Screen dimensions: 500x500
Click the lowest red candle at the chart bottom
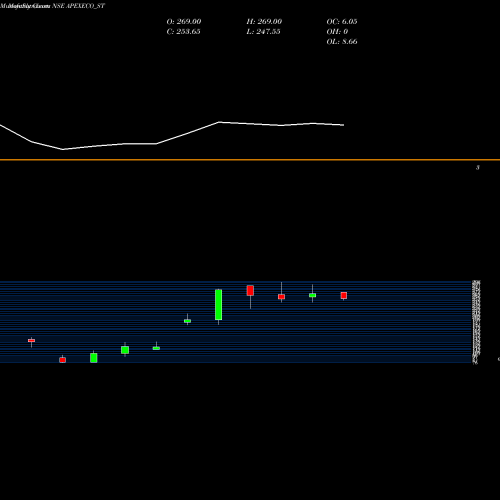coord(62,360)
